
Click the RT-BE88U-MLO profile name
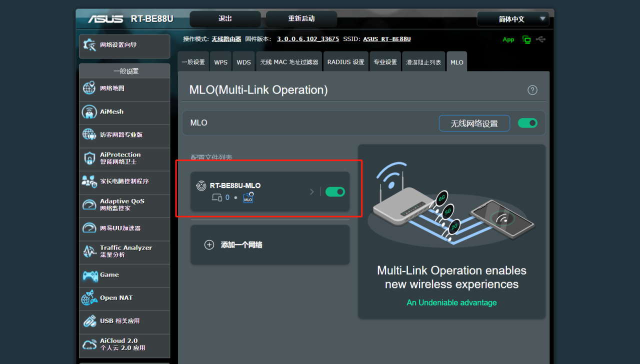click(235, 185)
